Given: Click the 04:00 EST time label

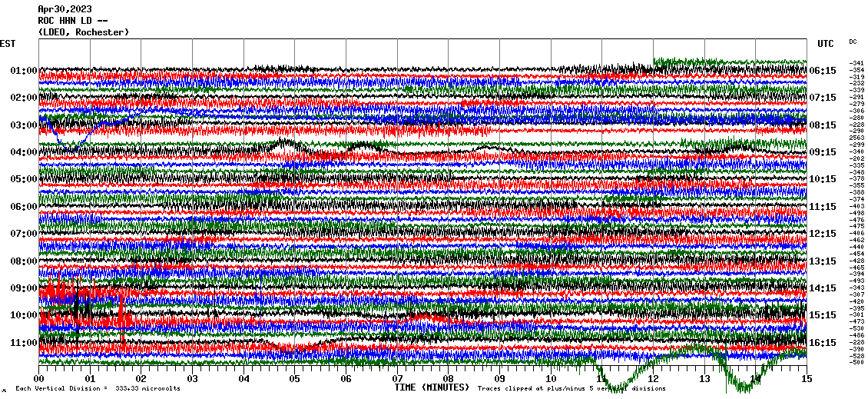Looking at the screenshot, I should click(x=24, y=152).
